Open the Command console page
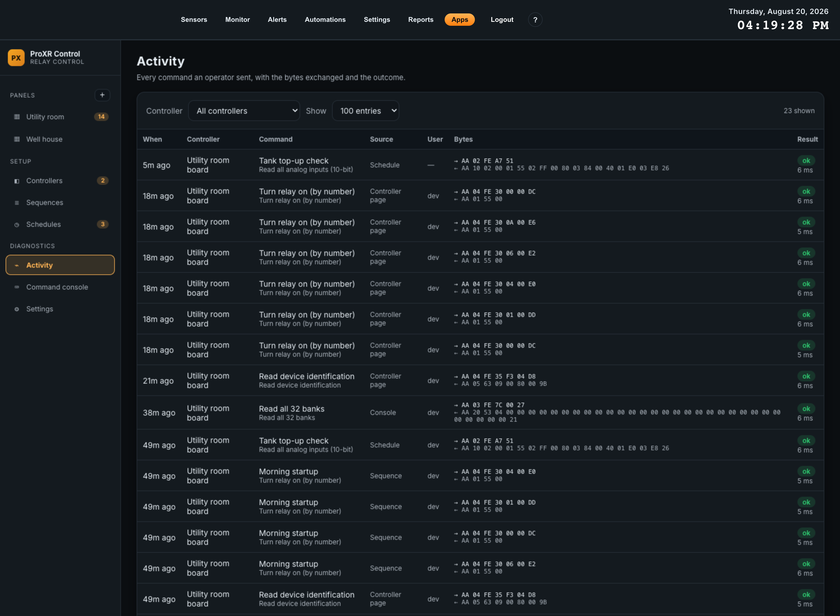Viewport: 840px width, 616px height. tap(60, 287)
